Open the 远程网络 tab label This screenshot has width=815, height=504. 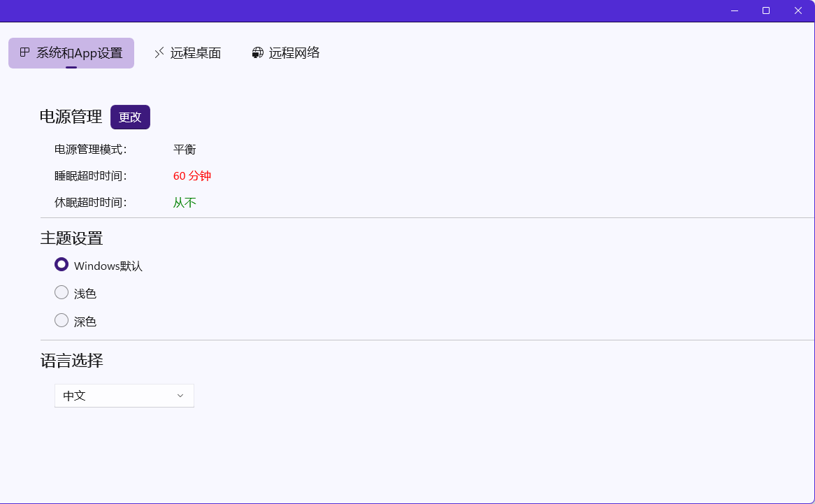click(x=294, y=53)
